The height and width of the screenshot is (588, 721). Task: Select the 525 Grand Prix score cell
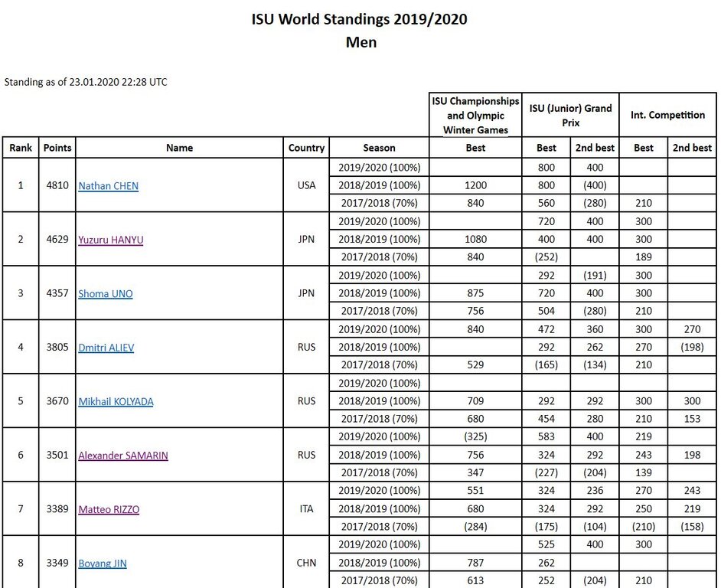coord(546,544)
